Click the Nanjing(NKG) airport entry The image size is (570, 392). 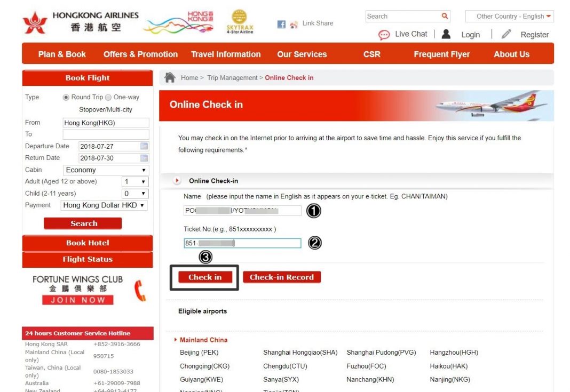pyautogui.click(x=450, y=380)
